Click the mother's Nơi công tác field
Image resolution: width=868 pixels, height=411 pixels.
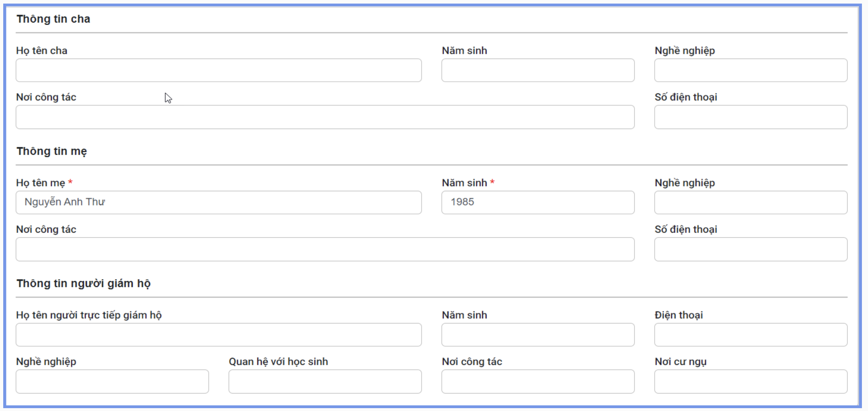[325, 249]
